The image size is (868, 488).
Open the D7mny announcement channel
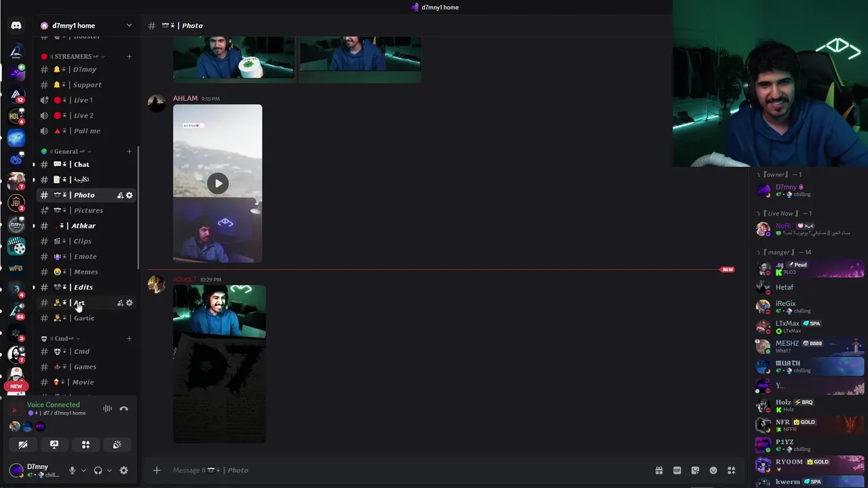(87, 69)
